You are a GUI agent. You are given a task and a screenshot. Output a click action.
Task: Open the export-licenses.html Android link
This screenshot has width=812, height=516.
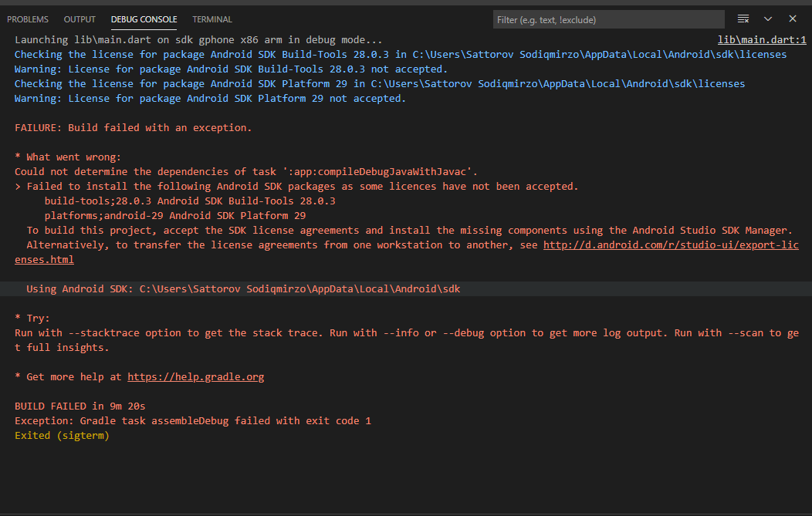click(671, 245)
